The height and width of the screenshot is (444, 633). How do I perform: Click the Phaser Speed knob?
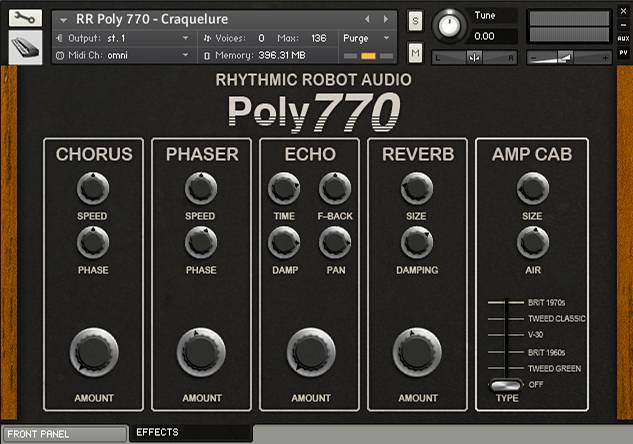point(201,188)
